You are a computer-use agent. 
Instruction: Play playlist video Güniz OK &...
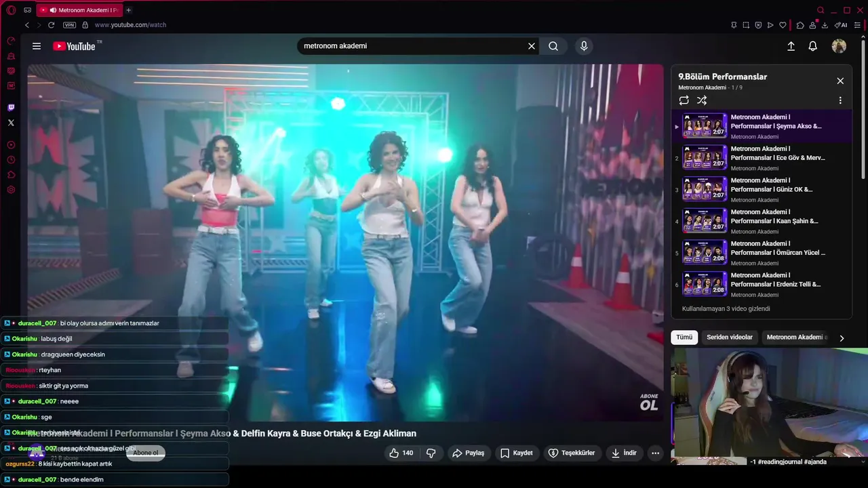(x=762, y=190)
